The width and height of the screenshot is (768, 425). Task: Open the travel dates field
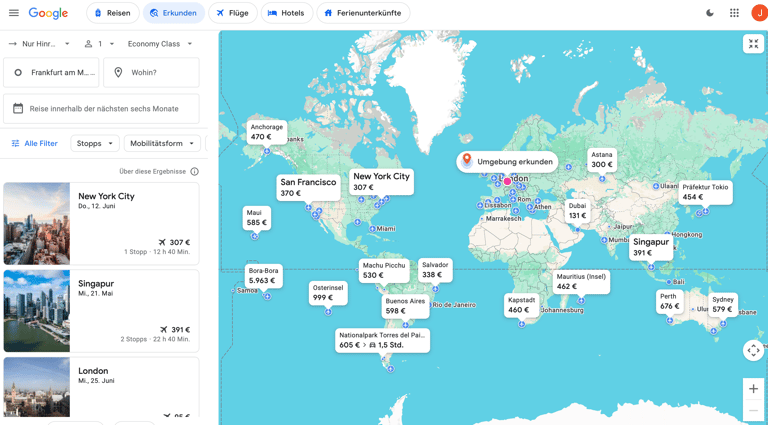click(101, 109)
